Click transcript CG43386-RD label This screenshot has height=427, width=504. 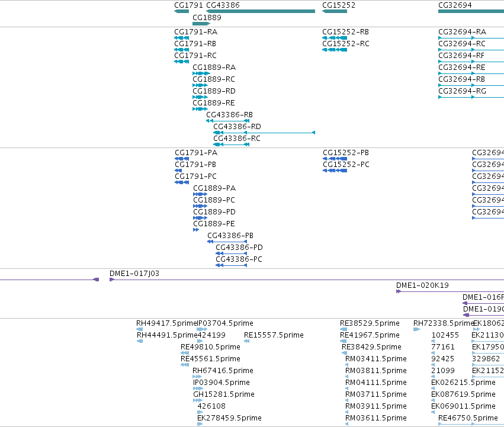[237, 127]
